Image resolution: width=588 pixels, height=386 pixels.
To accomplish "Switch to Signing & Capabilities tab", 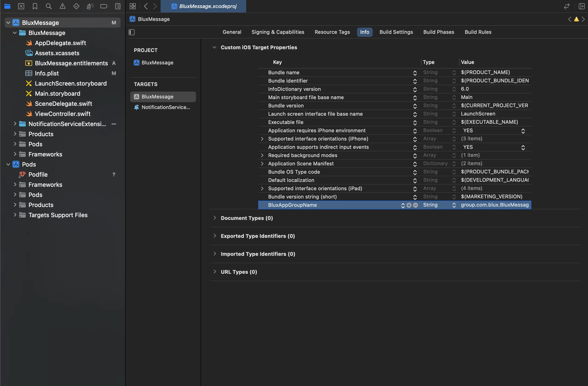I will tap(278, 32).
